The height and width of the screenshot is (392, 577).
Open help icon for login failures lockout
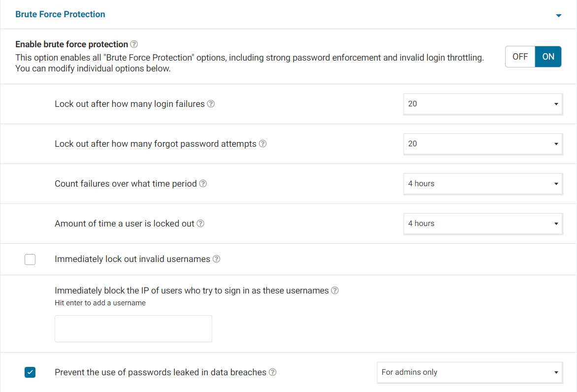coord(211,104)
